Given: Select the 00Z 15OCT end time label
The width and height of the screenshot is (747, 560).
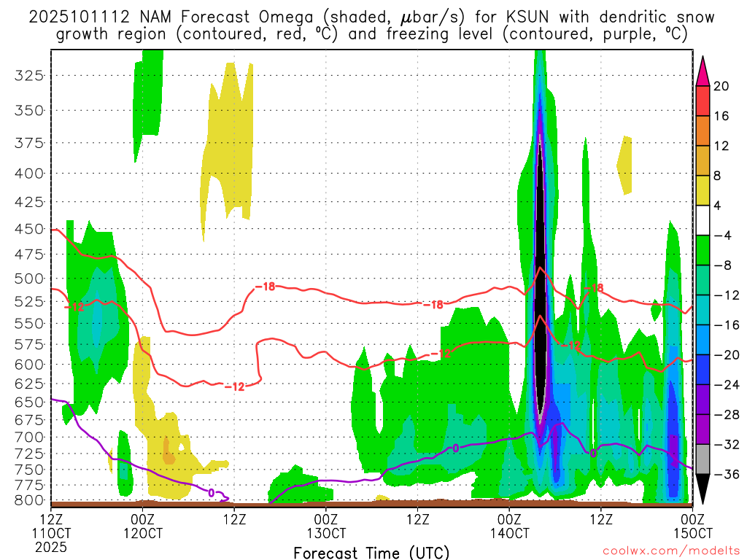Looking at the screenshot, I should point(691,525).
